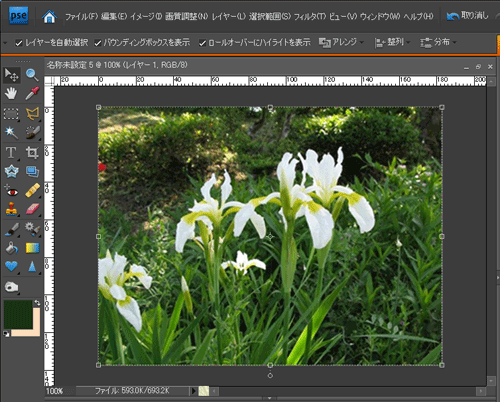Click the right-middle bounding box handle
The width and height of the screenshot is (500, 402).
(442, 236)
